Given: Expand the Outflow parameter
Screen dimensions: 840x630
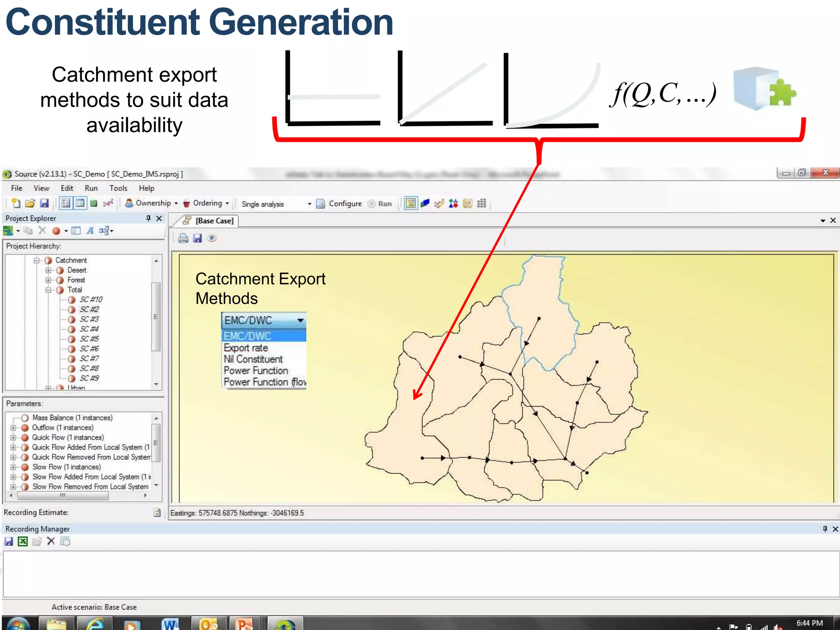Looking at the screenshot, I should click(13, 428).
